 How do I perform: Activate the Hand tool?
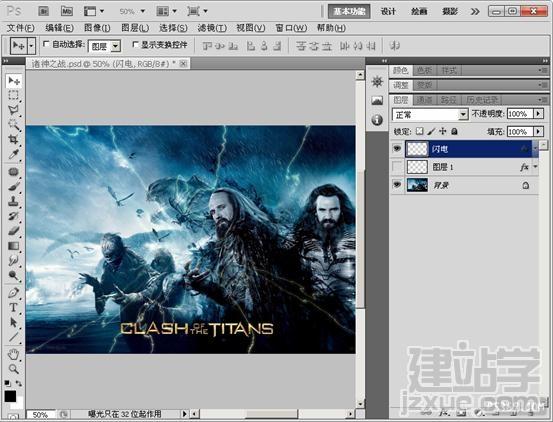[x=13, y=354]
